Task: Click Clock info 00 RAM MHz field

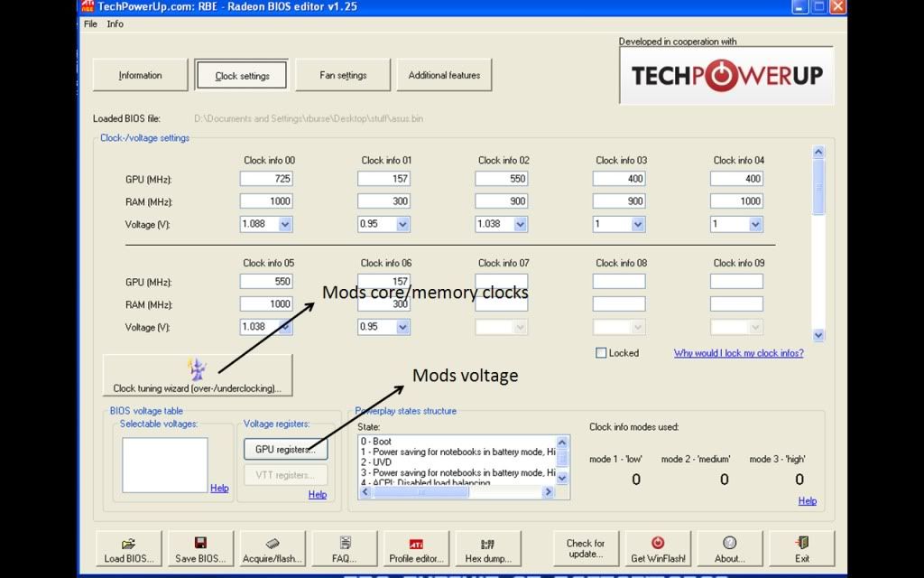Action: coord(266,201)
